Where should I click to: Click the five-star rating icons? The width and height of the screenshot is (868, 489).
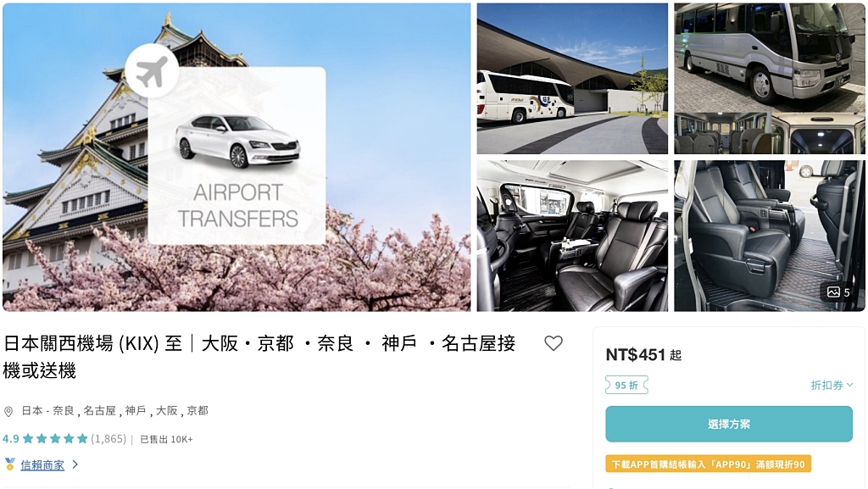pyautogui.click(x=55, y=439)
